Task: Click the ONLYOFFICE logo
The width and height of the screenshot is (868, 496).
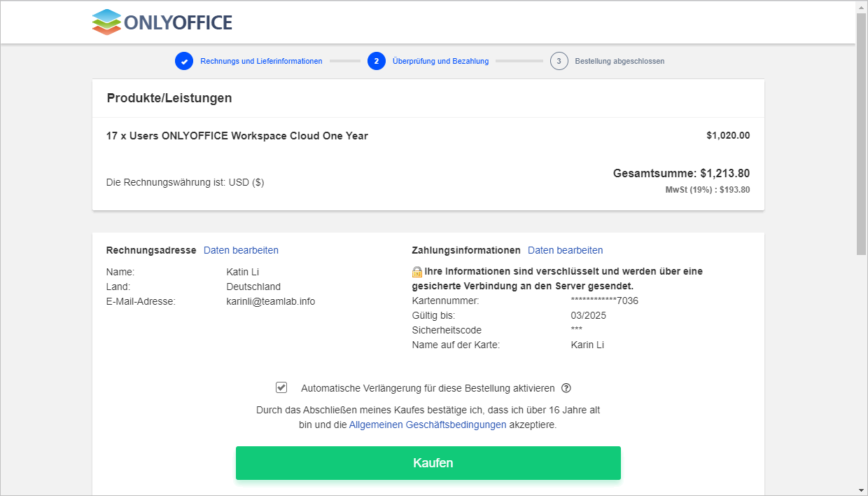Action: pyautogui.click(x=162, y=22)
